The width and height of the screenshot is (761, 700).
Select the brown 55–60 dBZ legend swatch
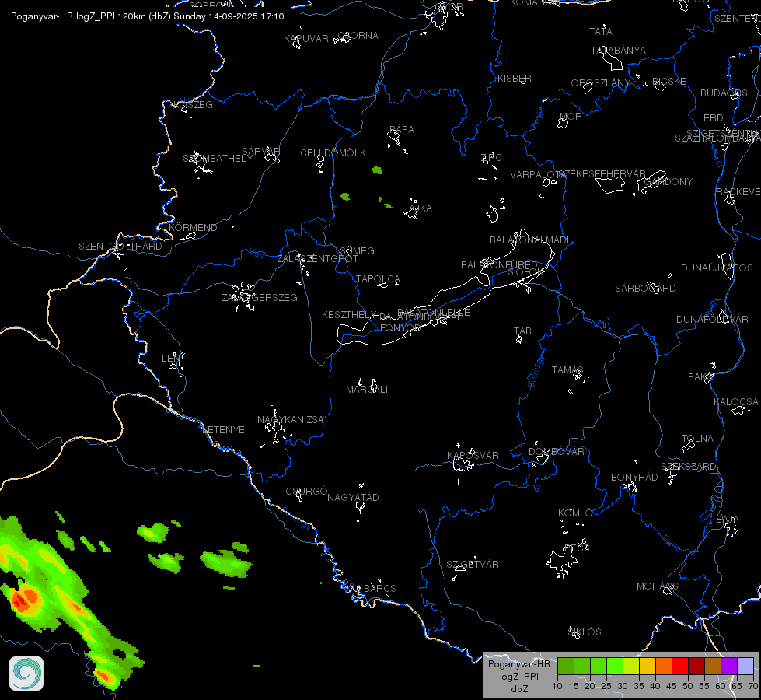pyautogui.click(x=713, y=666)
